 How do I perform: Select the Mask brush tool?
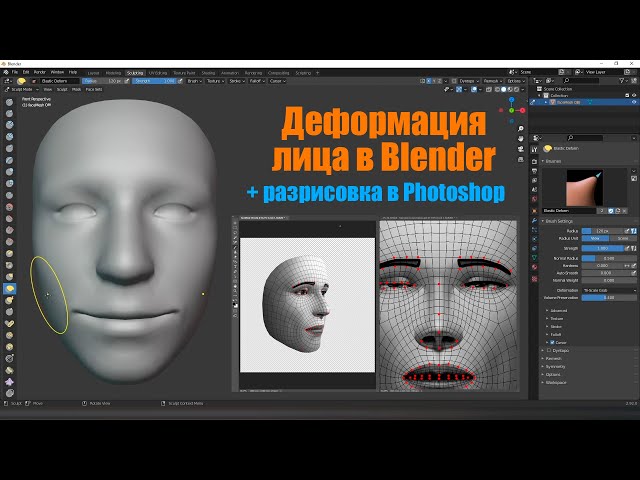(9, 393)
